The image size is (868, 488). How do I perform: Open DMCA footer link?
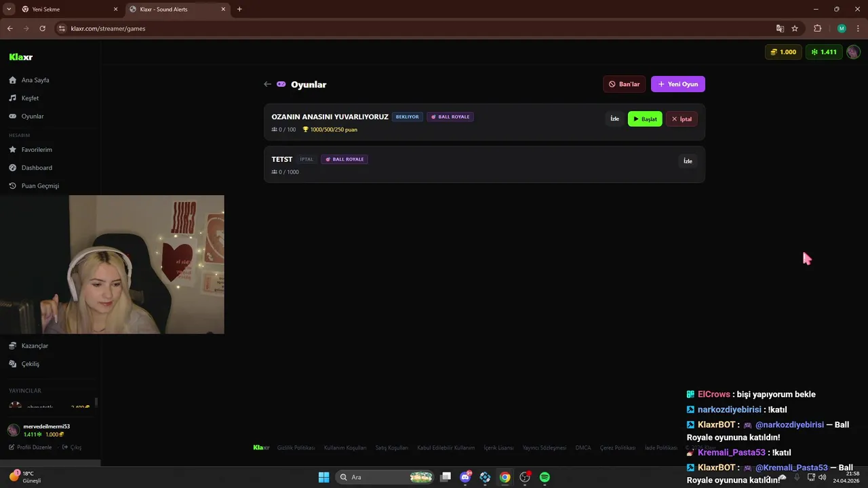[583, 448]
